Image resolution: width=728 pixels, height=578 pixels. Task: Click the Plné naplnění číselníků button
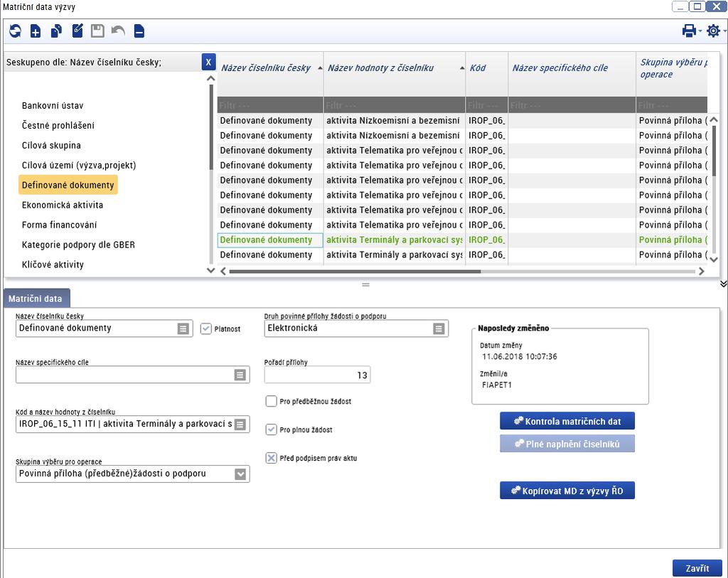(567, 444)
